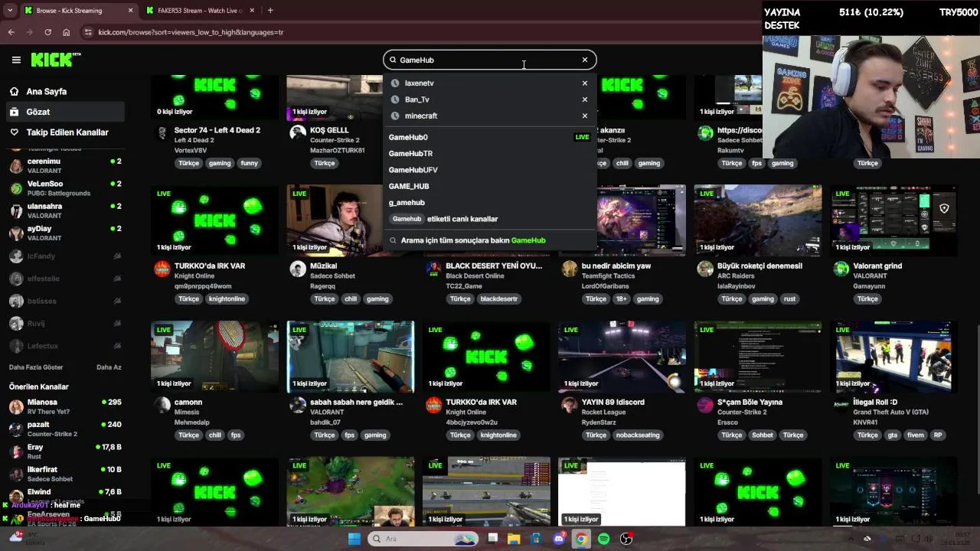Viewport: 980px width, 551px height.
Task: Click avatar beside 'S*çam Böle Yayına'
Action: tap(705, 405)
